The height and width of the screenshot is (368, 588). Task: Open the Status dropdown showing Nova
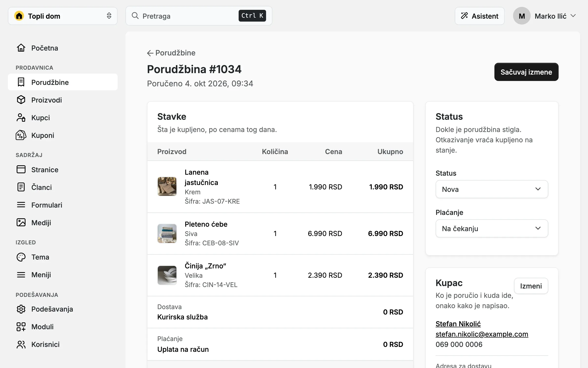tap(492, 189)
